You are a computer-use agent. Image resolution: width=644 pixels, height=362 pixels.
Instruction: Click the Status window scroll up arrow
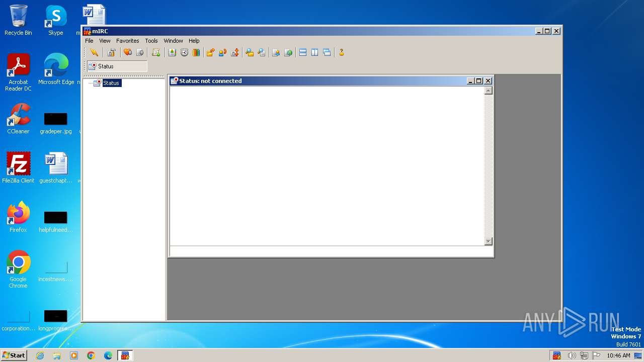coord(488,90)
